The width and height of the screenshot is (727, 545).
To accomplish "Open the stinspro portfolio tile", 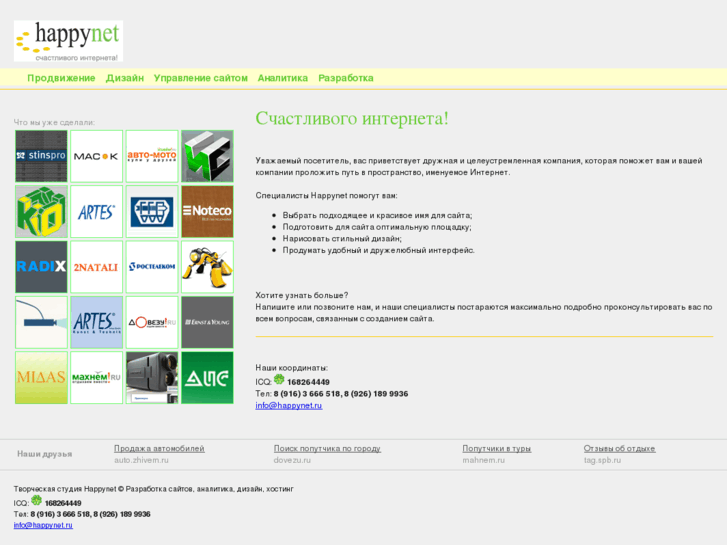I will 41,156.
